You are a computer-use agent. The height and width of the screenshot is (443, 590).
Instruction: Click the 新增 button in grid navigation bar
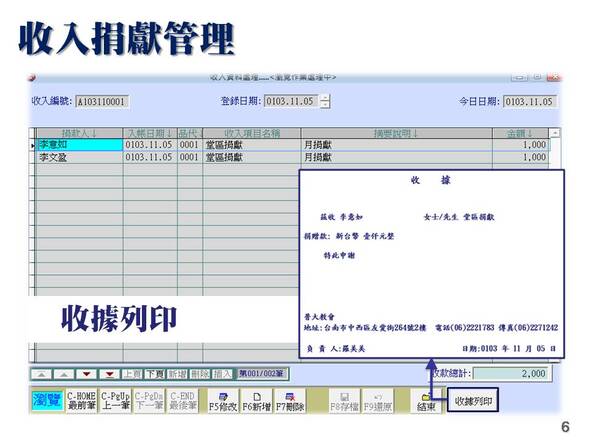tap(177, 374)
